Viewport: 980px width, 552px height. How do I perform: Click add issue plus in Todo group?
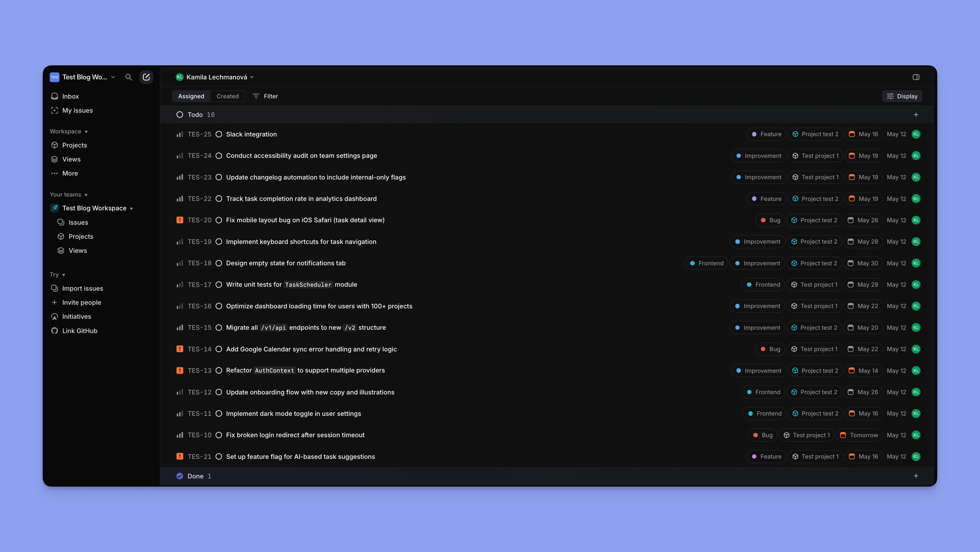click(x=916, y=115)
